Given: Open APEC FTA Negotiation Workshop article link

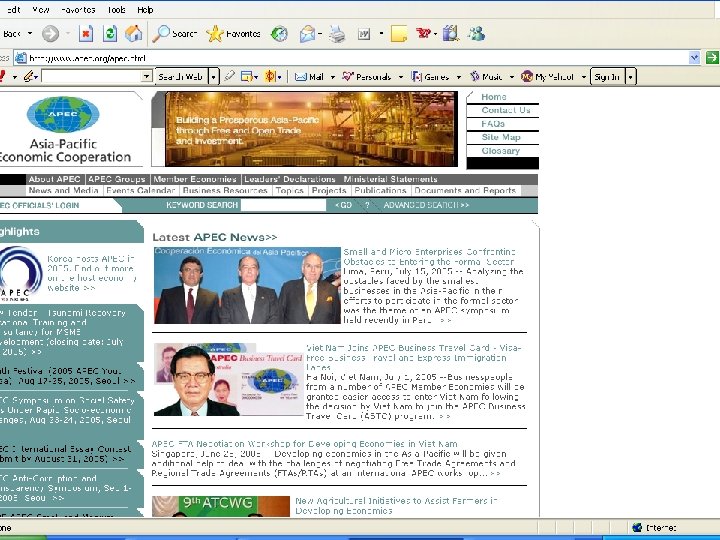Looking at the screenshot, I should (304, 444).
